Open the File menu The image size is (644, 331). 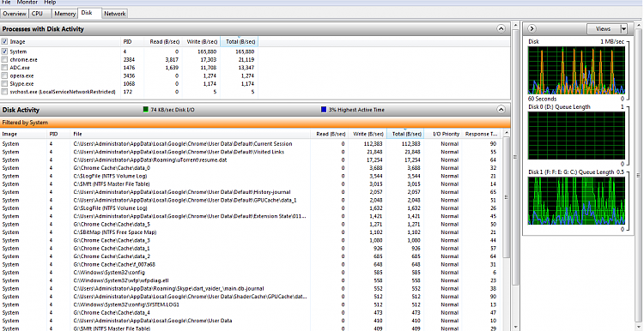pos(6,2)
